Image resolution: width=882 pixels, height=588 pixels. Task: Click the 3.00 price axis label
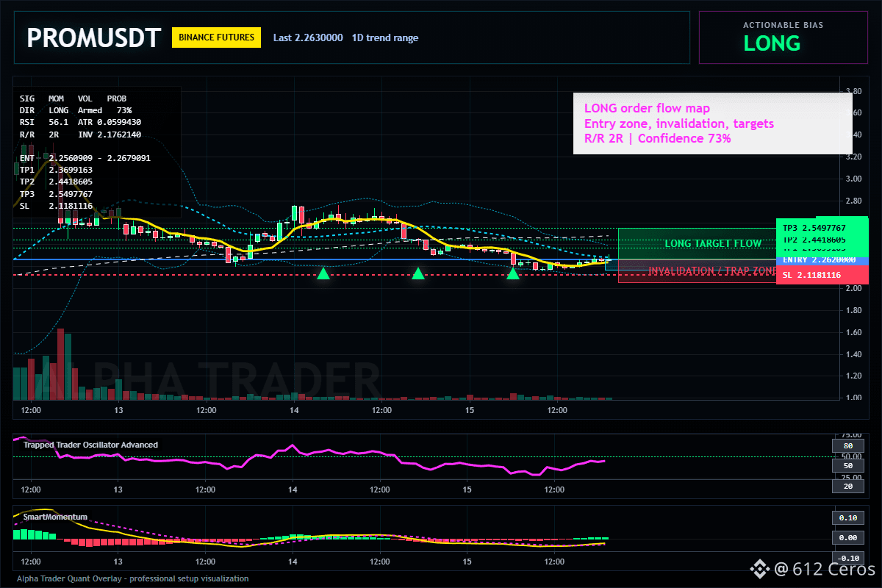point(853,179)
